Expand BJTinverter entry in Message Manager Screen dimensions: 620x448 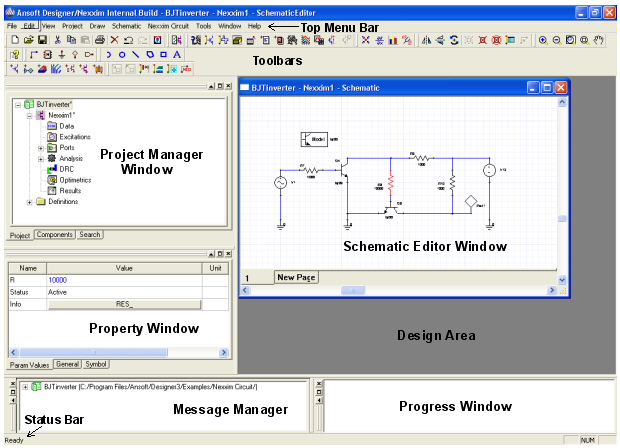tap(25, 387)
